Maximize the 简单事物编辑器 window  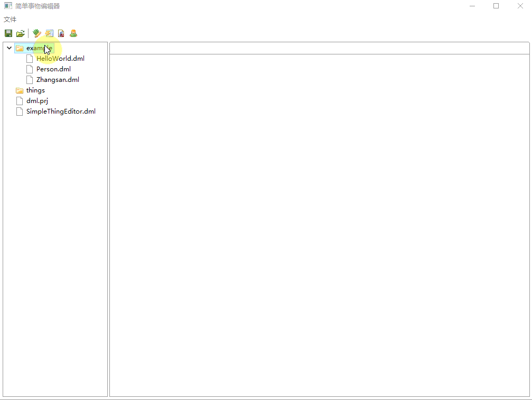pos(496,6)
